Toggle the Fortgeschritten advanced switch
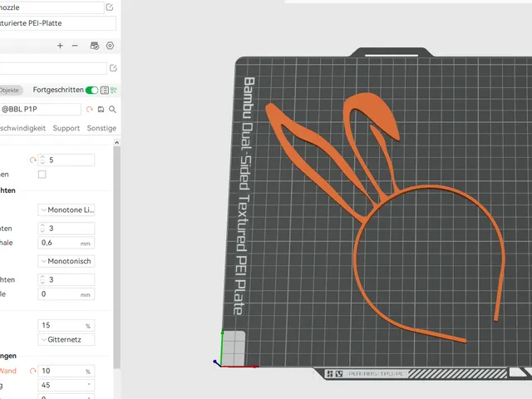Screen dimensions: 532x399 tap(91, 90)
